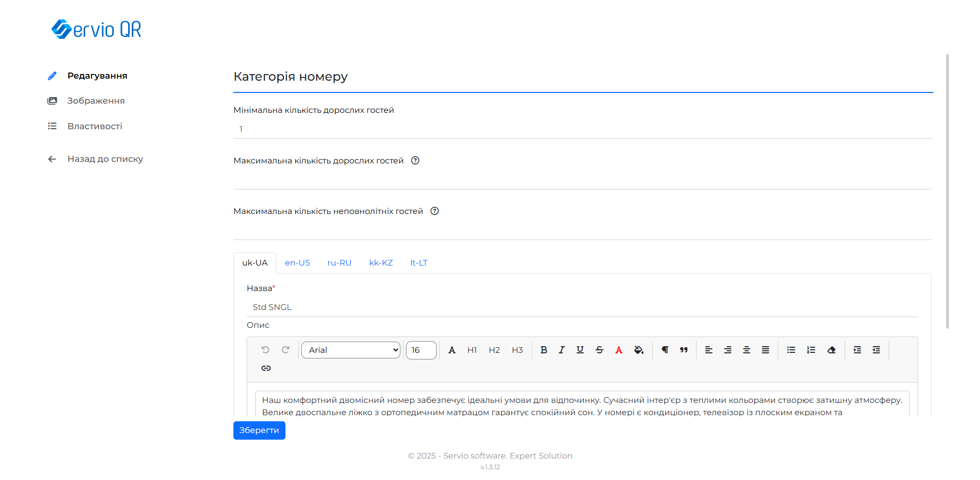
Task: Toggle italic text style
Action: pyautogui.click(x=562, y=350)
